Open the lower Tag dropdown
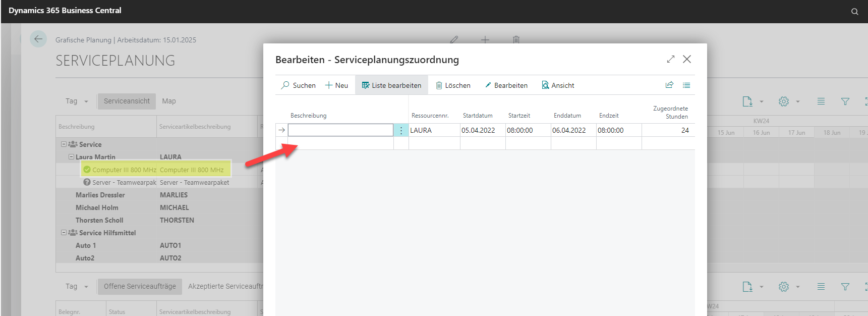Screen dimensions: 868x316 [x=77, y=286]
